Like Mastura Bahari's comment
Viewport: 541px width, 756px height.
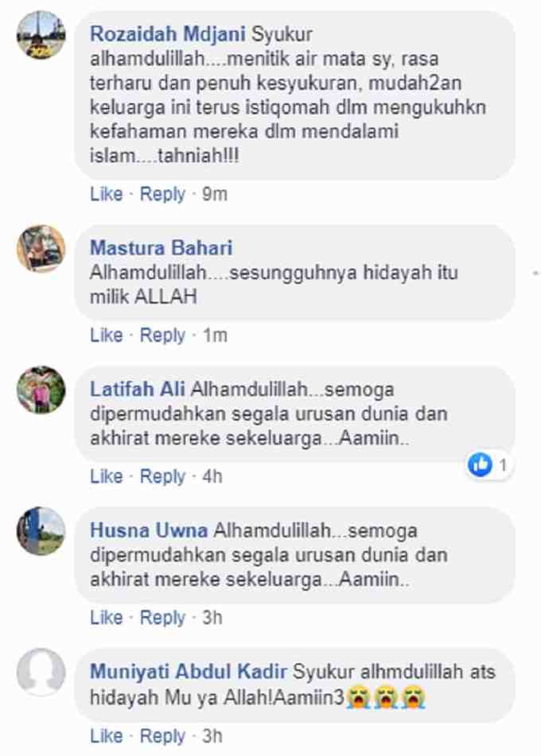[106, 335]
